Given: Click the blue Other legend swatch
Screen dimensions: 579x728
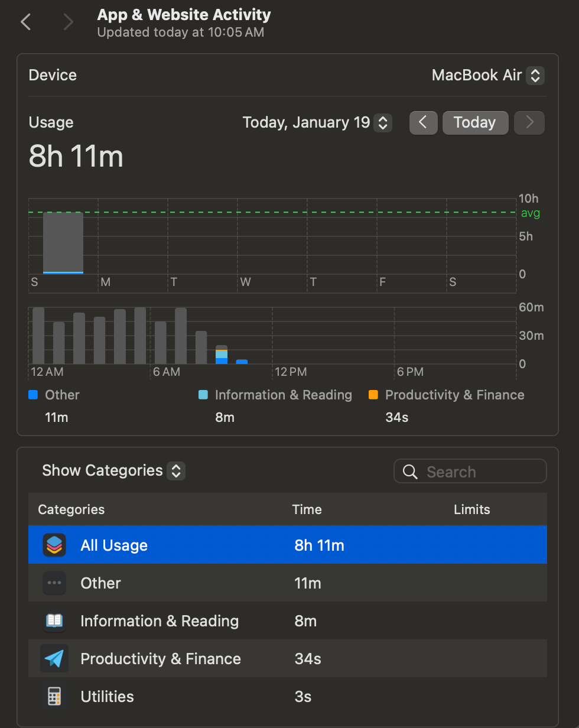Looking at the screenshot, I should click(34, 395).
